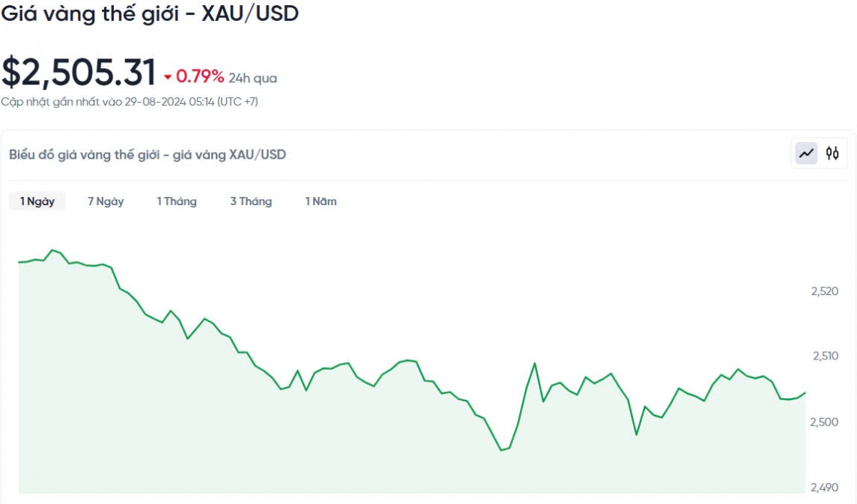Viewport: 857px width, 504px height.
Task: Click the lowest trough on the price line
Action: click(501, 450)
